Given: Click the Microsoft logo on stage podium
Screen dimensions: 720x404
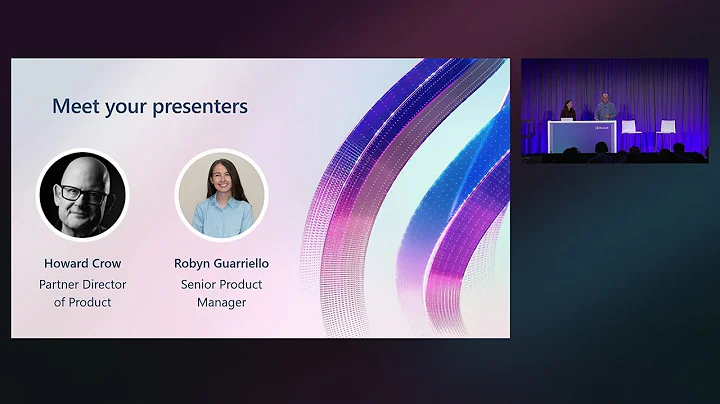Looking at the screenshot, I should (602, 128).
